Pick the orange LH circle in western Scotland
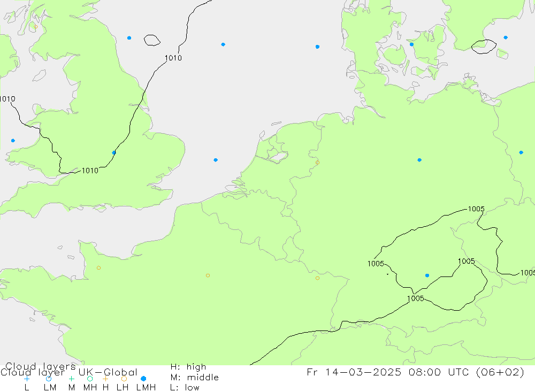Screen dimensions: 535x392 click(36, 27)
